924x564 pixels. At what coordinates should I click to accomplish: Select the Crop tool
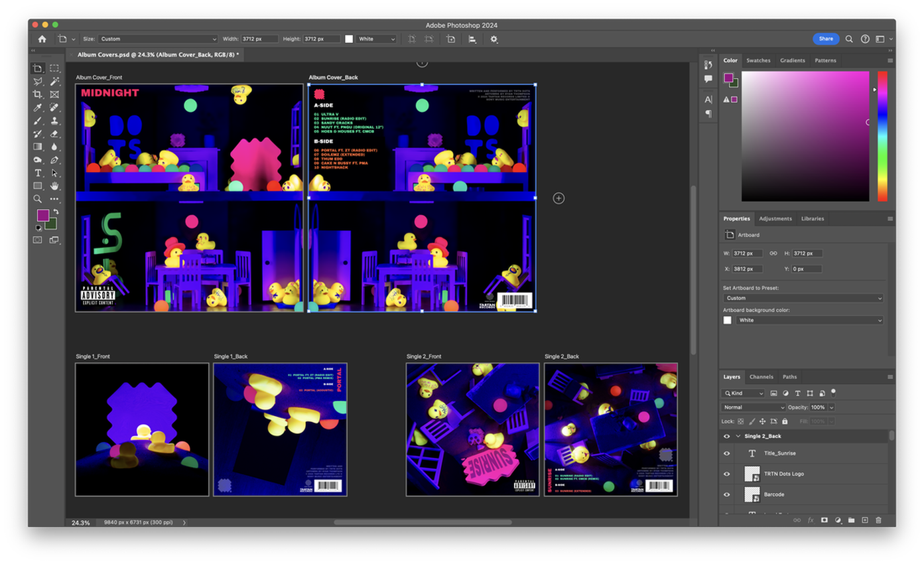click(38, 95)
